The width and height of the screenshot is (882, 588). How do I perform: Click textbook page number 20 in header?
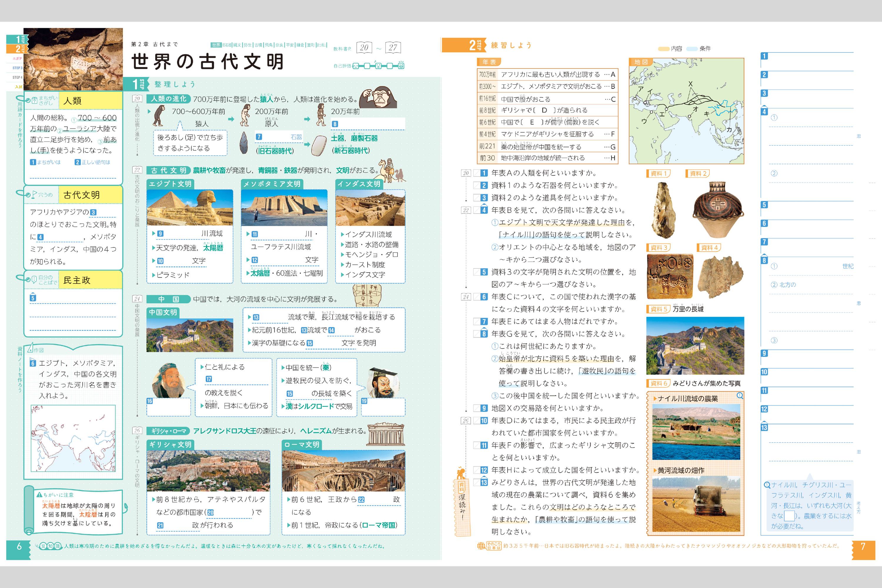(364, 47)
